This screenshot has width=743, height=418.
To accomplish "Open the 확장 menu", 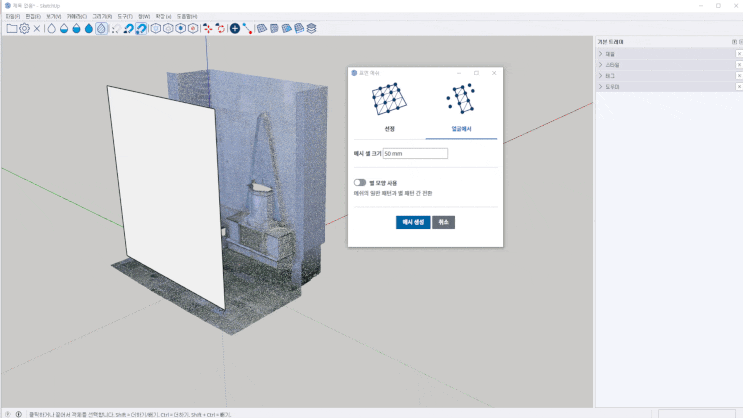I will (x=163, y=16).
